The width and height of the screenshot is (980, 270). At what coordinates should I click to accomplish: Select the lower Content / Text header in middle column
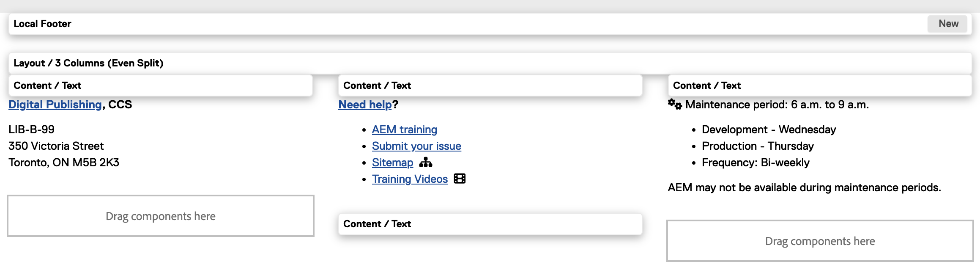coord(490,224)
